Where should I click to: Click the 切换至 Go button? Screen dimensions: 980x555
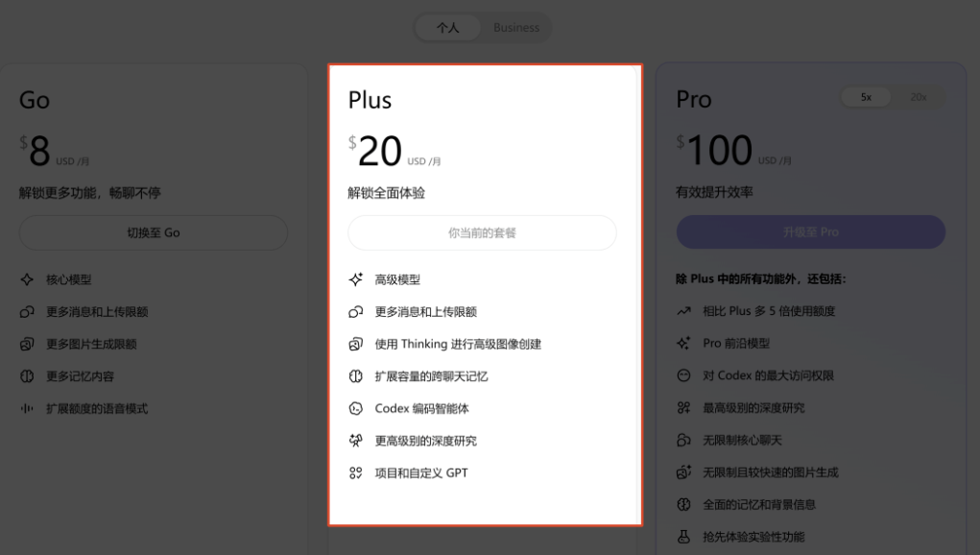pyautogui.click(x=154, y=232)
